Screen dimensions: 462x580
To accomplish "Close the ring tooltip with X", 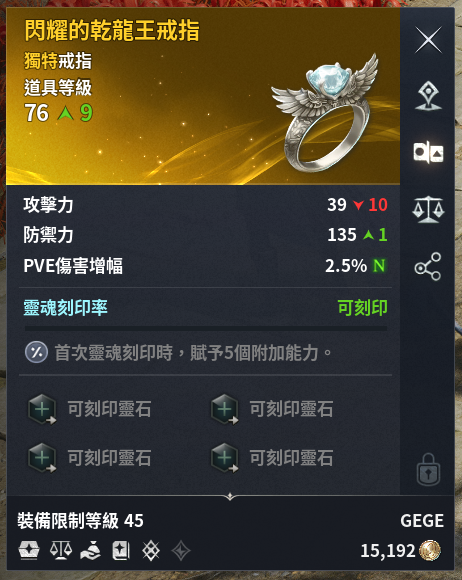I will (428, 40).
